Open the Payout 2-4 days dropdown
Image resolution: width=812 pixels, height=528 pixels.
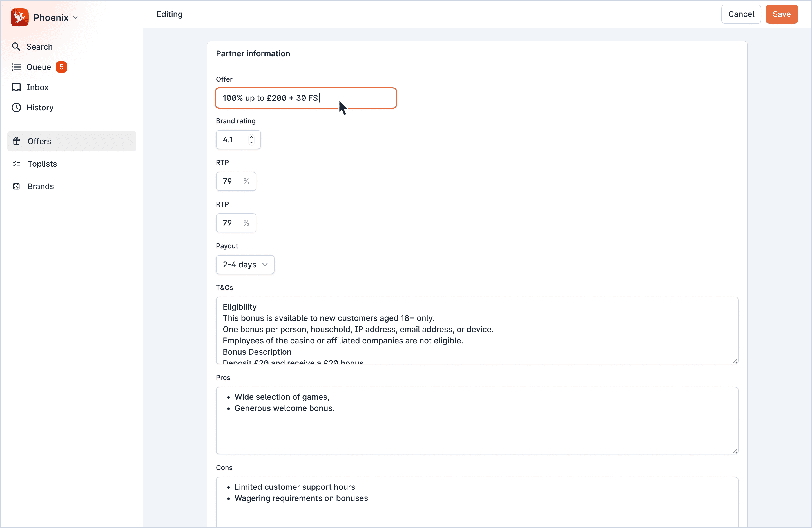point(245,265)
